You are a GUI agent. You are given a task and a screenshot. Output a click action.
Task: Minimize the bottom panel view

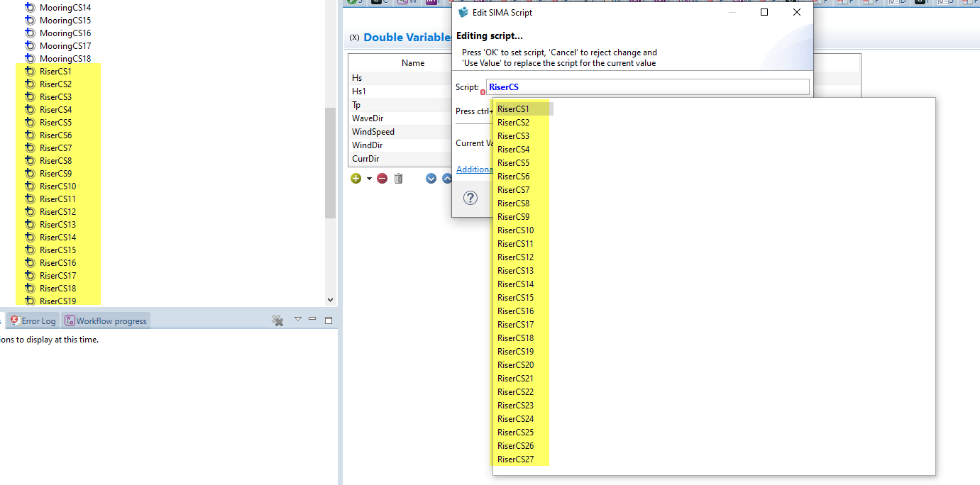tap(312, 320)
